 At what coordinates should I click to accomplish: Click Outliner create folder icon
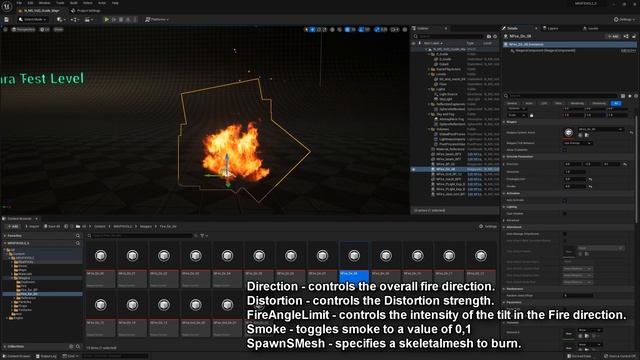coord(489,36)
